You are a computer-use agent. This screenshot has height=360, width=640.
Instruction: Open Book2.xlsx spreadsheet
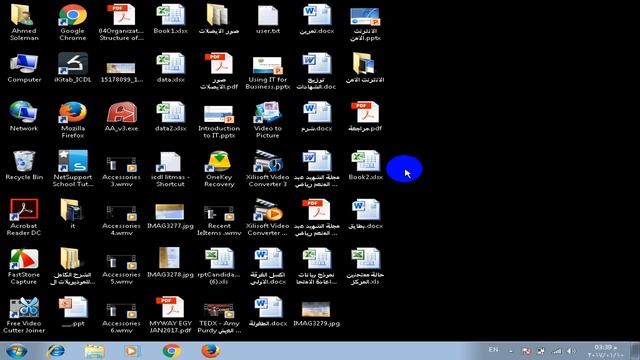(365, 165)
